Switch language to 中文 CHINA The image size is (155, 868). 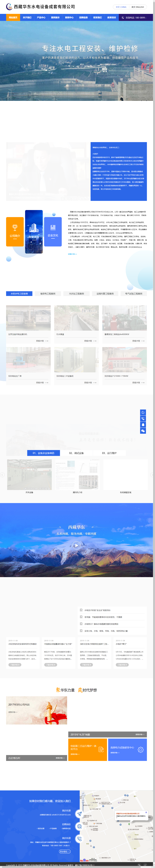click(121, 7)
